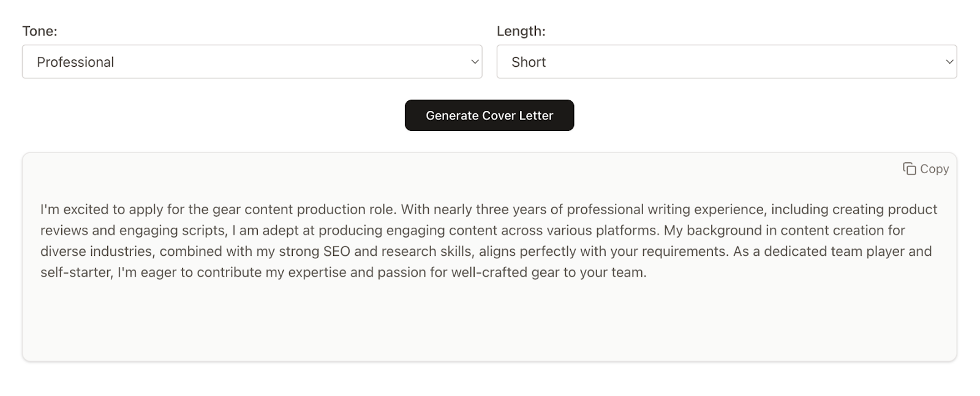Screen dimensions: 980x396
Task: Click the Tone: label
Action: coord(40,31)
